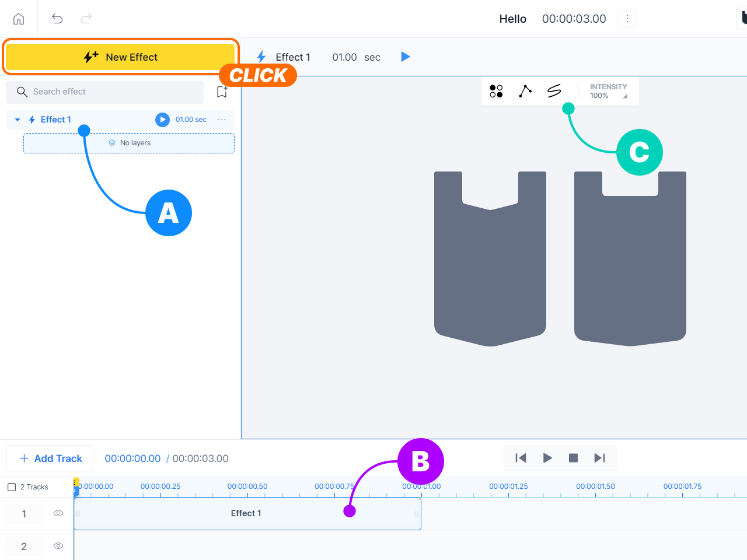Click the right trim handle of Effect 1 clip
The height and width of the screenshot is (560, 747).
tap(417, 514)
